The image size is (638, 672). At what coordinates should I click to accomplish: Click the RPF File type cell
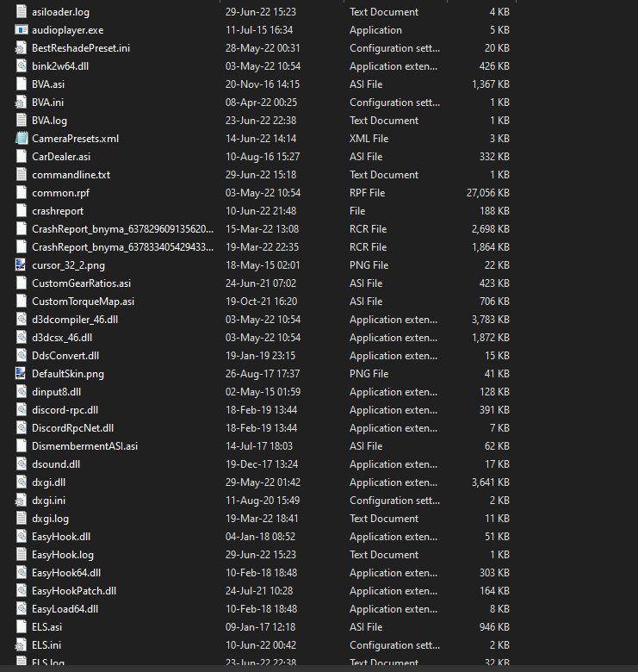[367, 193]
